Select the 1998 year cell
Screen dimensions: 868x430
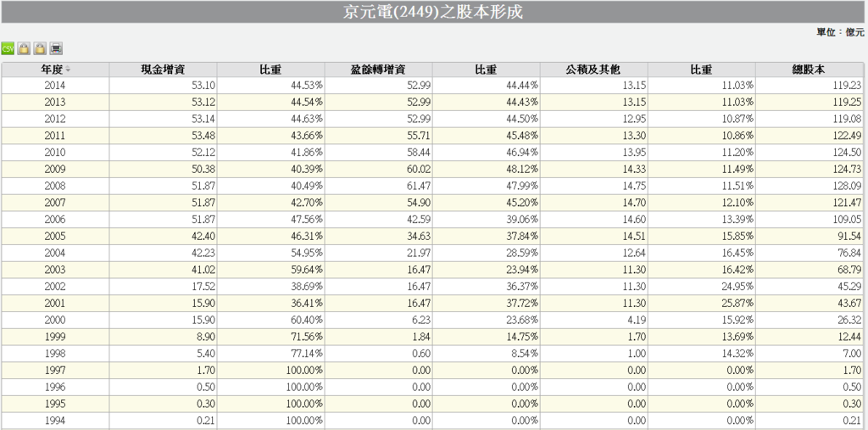[x=55, y=354]
